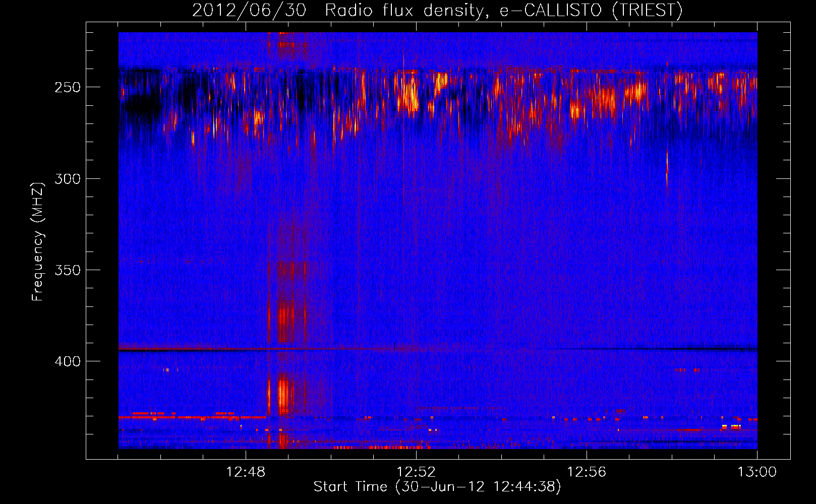The width and height of the screenshot is (816, 504).
Task: Select the 350 frequency tick label
Action: (68, 270)
